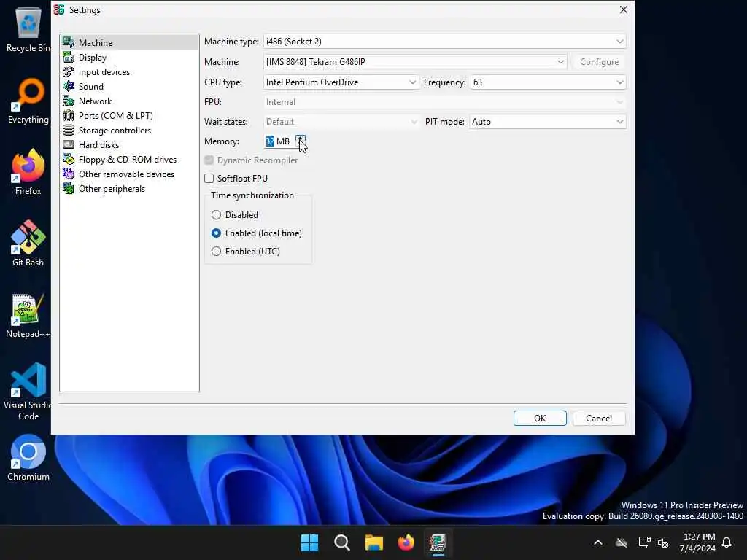The image size is (747, 560).
Task: Select the Chromium desktop shortcut
Action: (x=28, y=458)
